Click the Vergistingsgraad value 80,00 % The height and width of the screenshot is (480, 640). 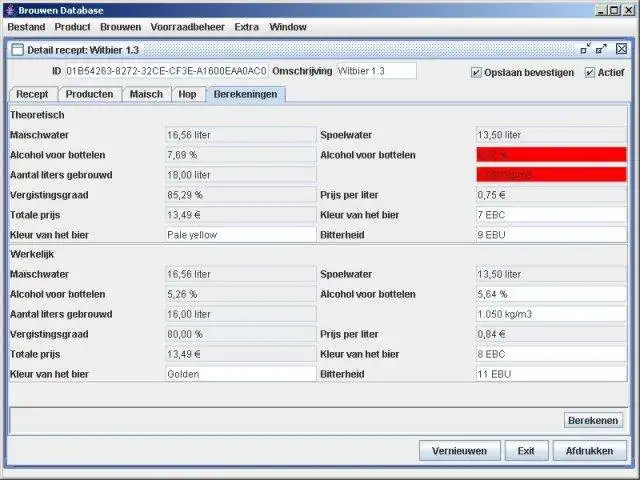pyautogui.click(x=240, y=334)
